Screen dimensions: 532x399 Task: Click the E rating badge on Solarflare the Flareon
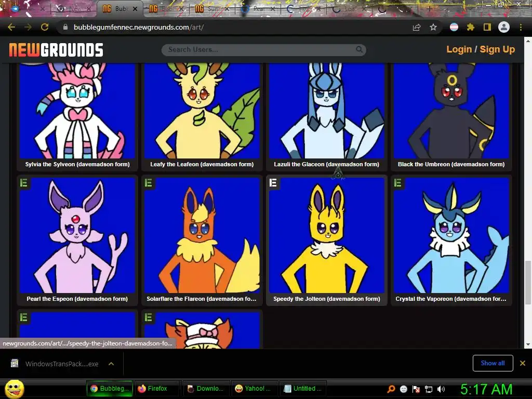tap(148, 183)
